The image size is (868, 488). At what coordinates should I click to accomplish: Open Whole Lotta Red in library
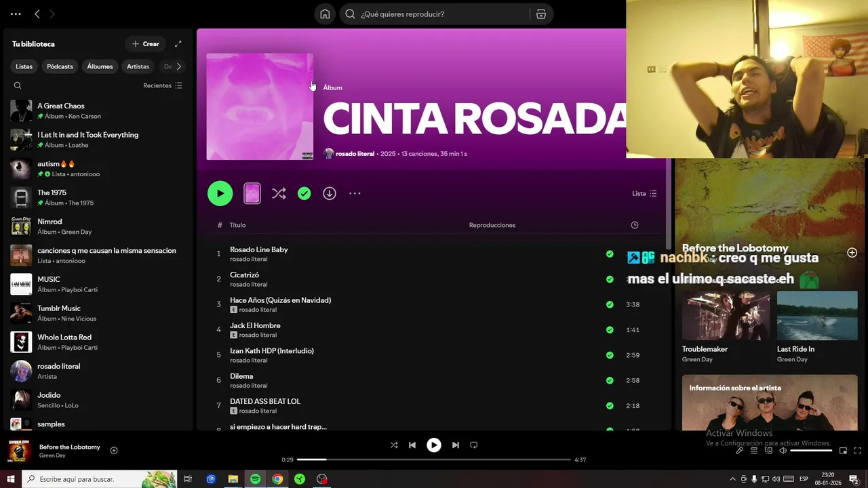[x=97, y=342]
